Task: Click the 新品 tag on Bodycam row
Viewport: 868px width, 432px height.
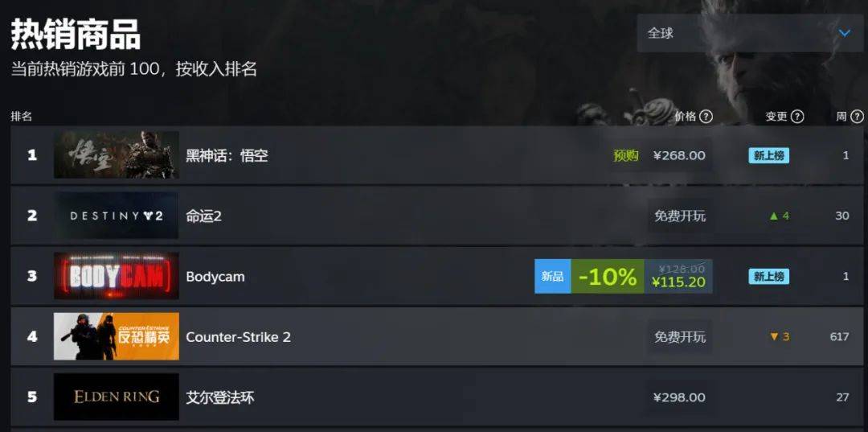Action: (x=552, y=277)
